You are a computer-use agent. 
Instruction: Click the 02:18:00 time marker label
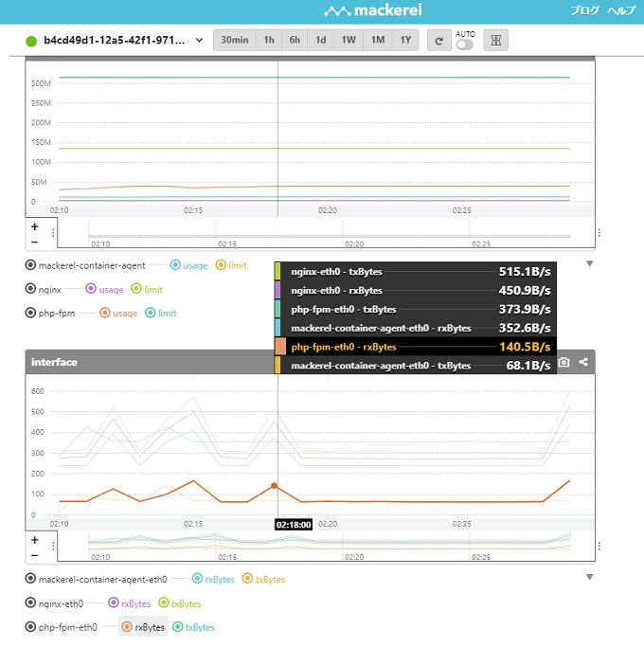[294, 525]
